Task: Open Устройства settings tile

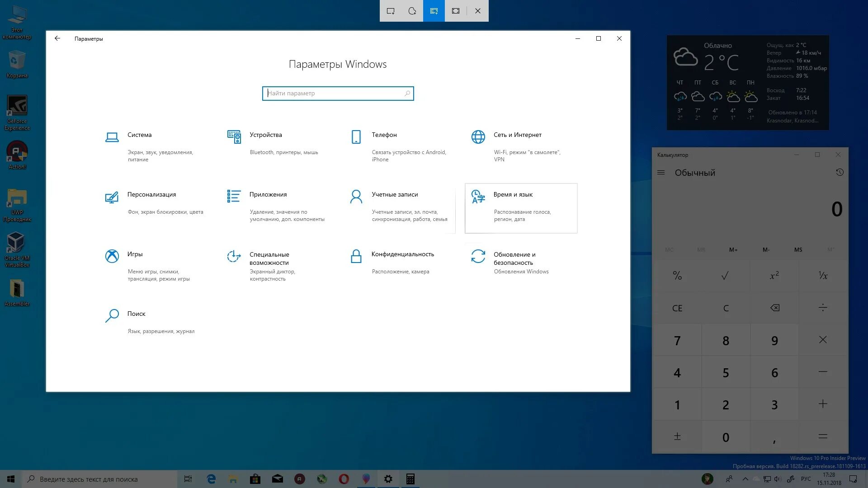Action: 265,135
